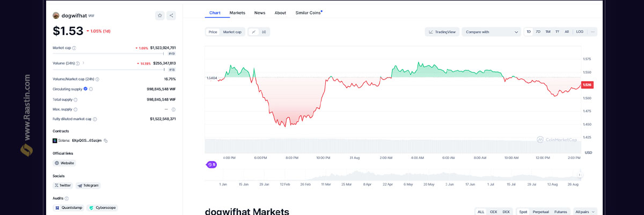Screen dimensions: 644x215
Task: Open the official Website link
Action: (64, 163)
